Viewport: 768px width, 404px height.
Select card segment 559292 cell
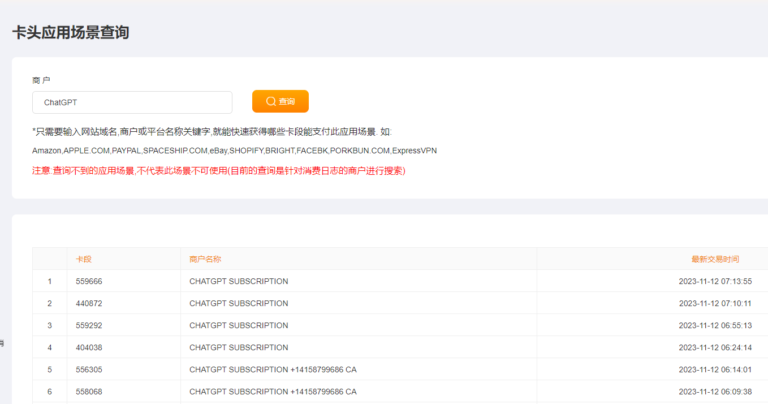pyautogui.click(x=89, y=325)
